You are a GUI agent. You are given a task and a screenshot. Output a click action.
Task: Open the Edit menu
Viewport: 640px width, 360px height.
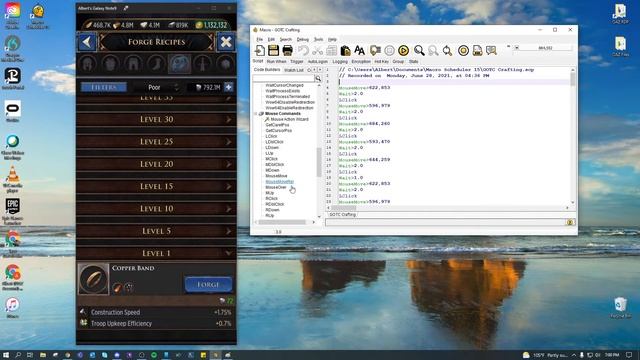[271, 40]
